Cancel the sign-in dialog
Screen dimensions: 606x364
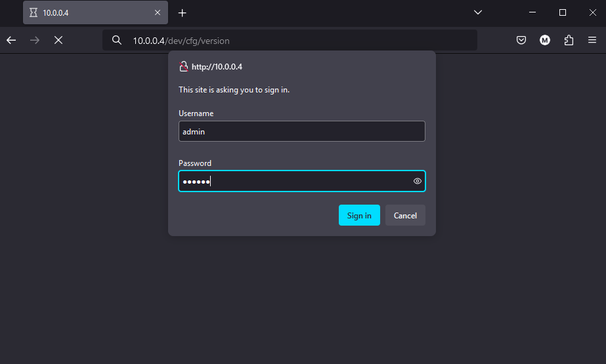(405, 215)
